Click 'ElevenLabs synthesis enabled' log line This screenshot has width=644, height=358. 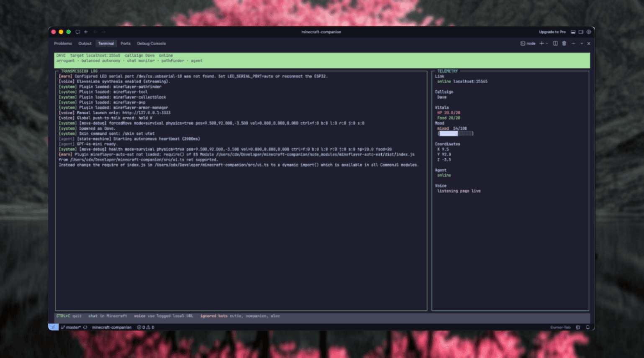point(115,82)
